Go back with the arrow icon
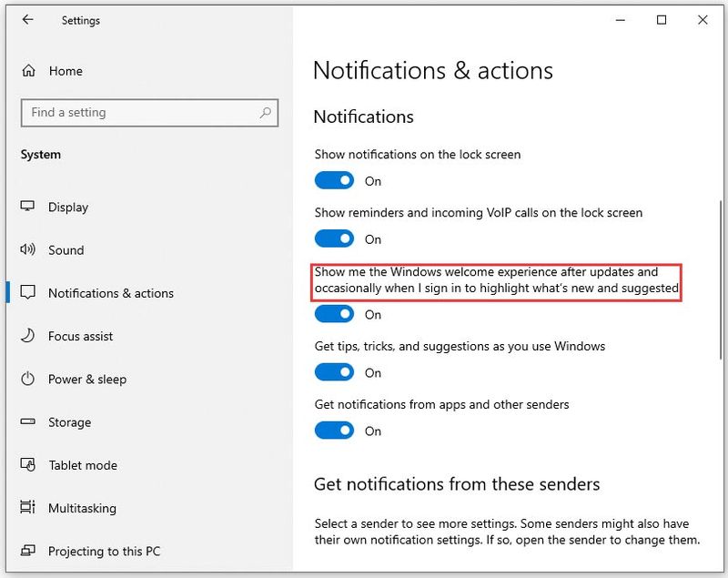Viewport: 728px width, 578px height. click(x=28, y=19)
